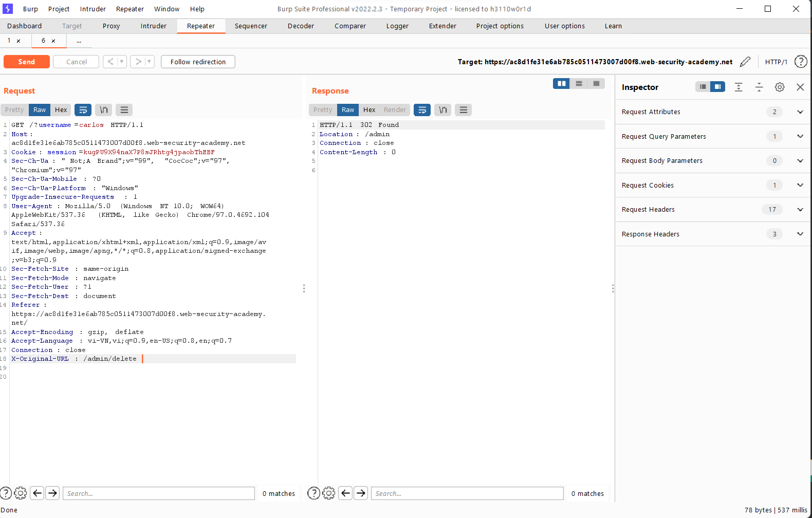
Task: Open the Burp menu
Action: (x=30, y=9)
